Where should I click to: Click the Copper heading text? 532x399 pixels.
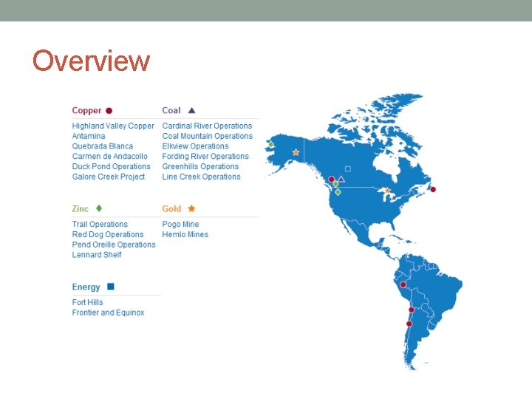86,111
